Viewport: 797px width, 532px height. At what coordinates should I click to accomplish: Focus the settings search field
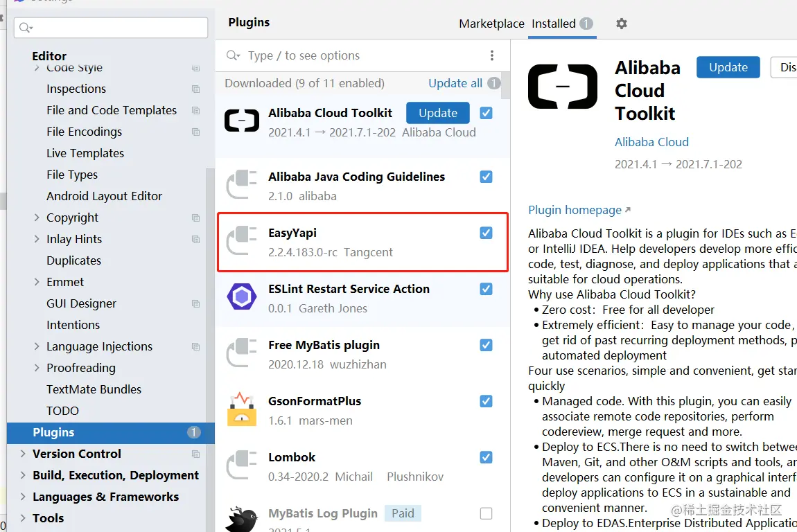click(111, 28)
